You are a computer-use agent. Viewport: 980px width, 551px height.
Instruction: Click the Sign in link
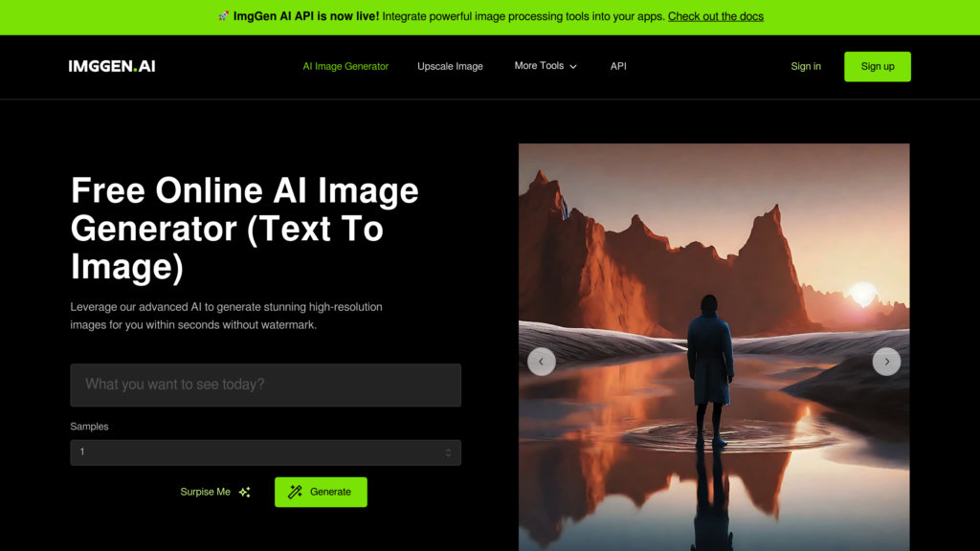pyautogui.click(x=806, y=66)
